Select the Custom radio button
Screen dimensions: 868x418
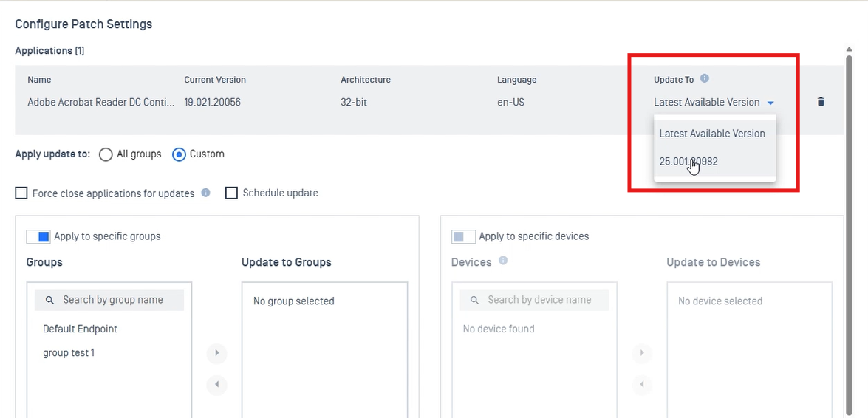click(179, 154)
